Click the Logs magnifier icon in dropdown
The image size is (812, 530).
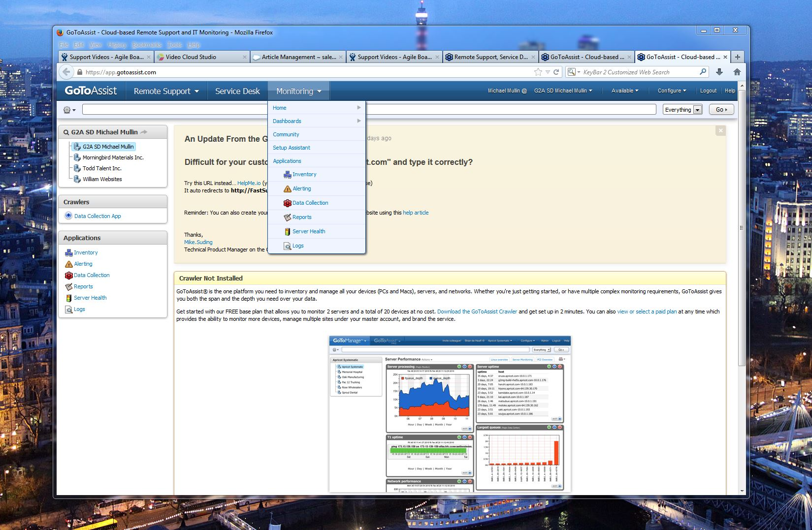[x=288, y=246]
